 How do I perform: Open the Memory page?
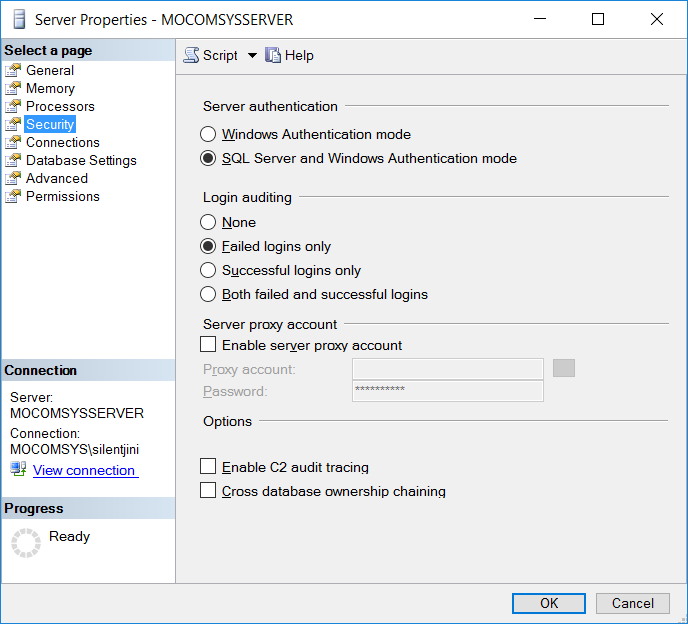(50, 88)
